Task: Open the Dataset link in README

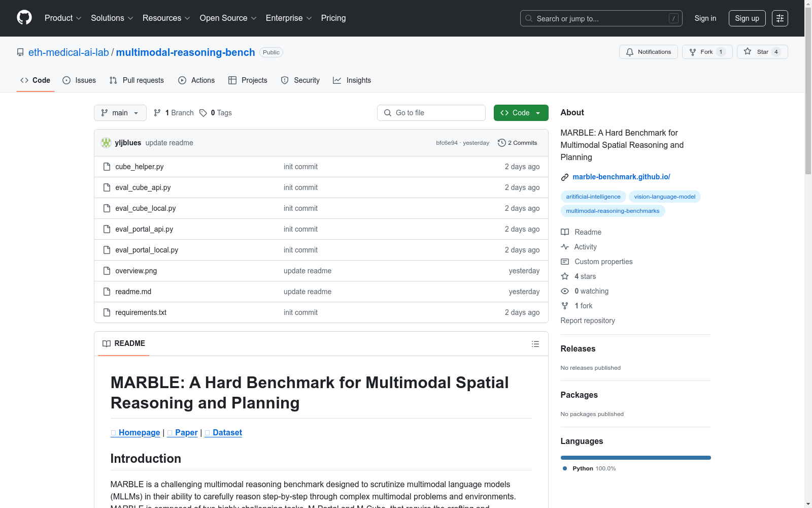Action: click(223, 433)
